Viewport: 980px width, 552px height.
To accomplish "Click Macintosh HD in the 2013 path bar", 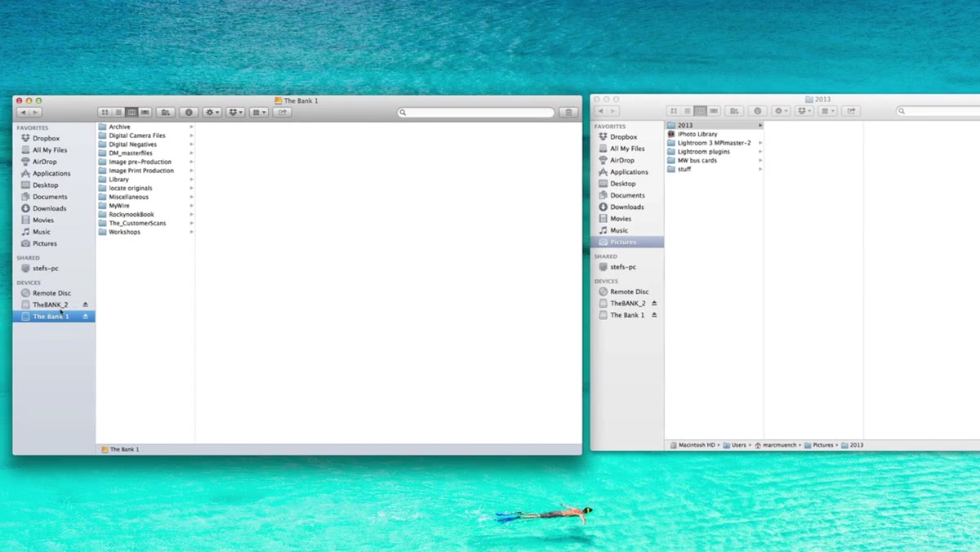I will (x=693, y=446).
